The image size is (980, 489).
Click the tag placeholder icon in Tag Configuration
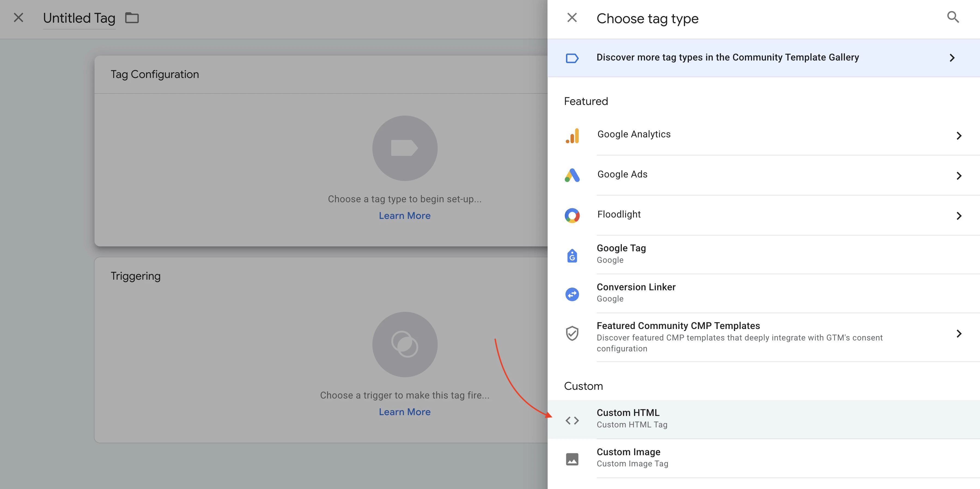pyautogui.click(x=405, y=148)
